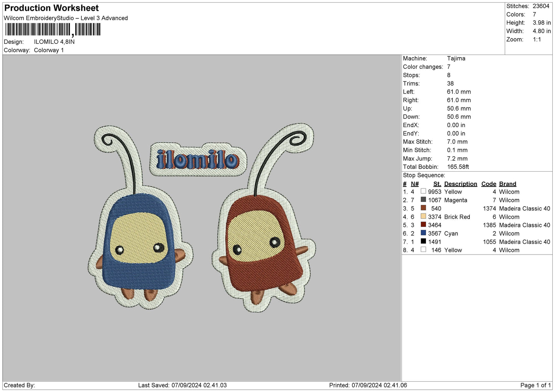Viewport: 555px width, 392px height.
Task: Select the Wilcom EmbroideryStudio – Level 3 Advanced text
Action: [x=66, y=18]
